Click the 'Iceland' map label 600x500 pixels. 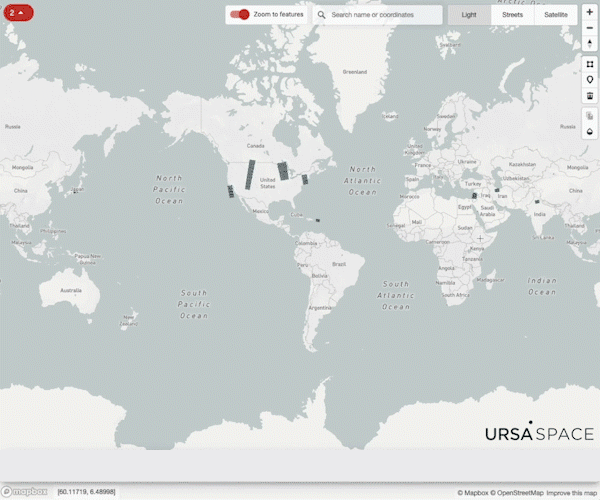coord(390,116)
